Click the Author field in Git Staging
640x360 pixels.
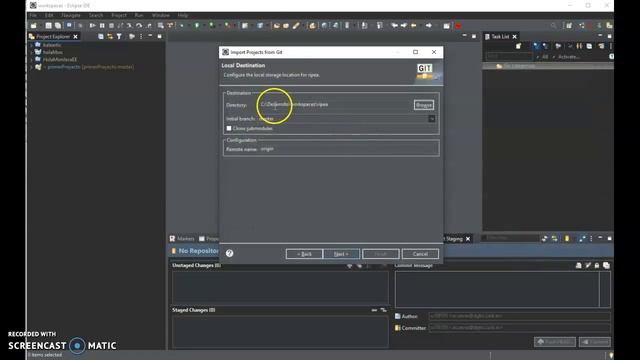[x=520, y=316]
